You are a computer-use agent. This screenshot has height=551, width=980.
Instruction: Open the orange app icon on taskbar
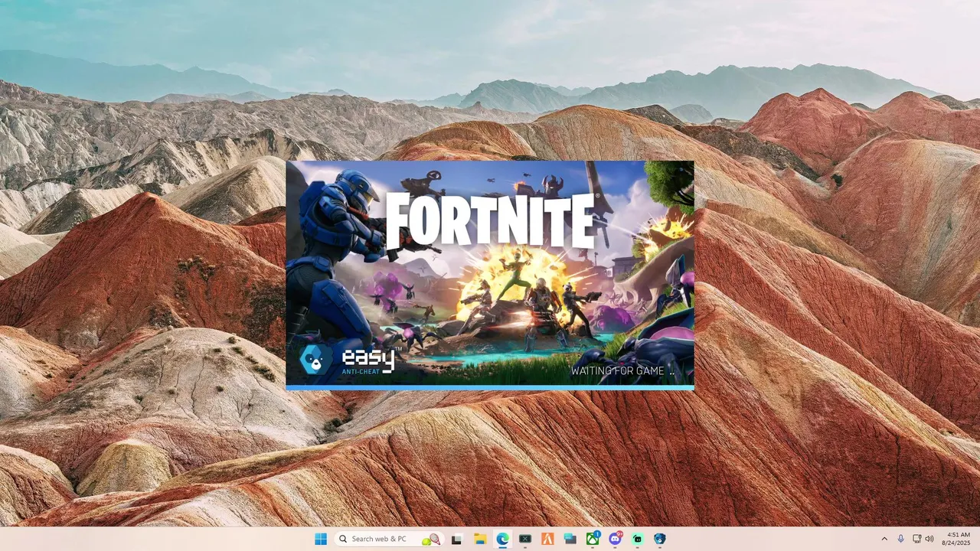tap(547, 539)
